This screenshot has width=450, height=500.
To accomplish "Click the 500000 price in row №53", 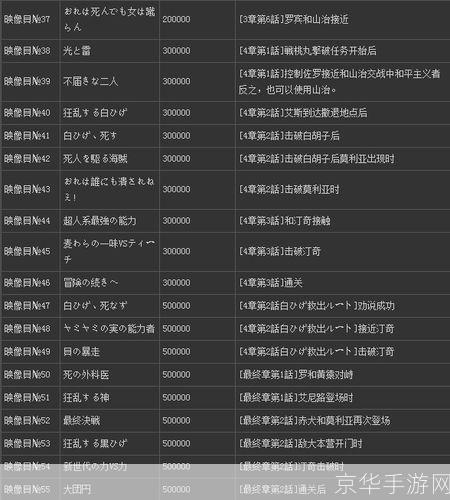I will [176, 444].
